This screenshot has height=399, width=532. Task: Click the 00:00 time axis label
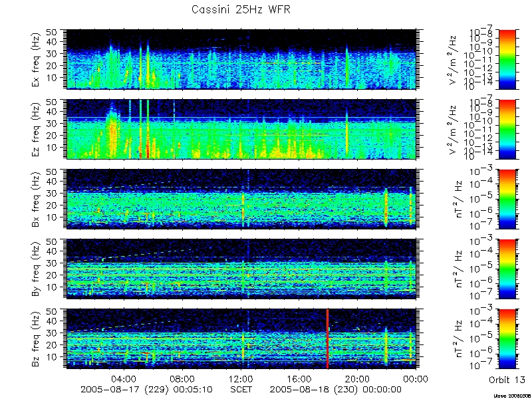(417, 378)
